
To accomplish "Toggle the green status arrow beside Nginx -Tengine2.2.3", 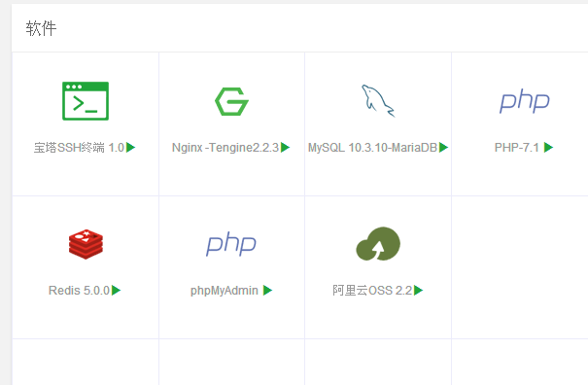I will click(x=285, y=148).
